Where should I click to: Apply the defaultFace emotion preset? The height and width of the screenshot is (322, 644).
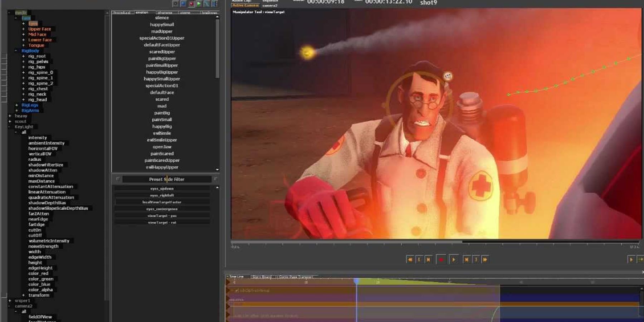(x=162, y=93)
